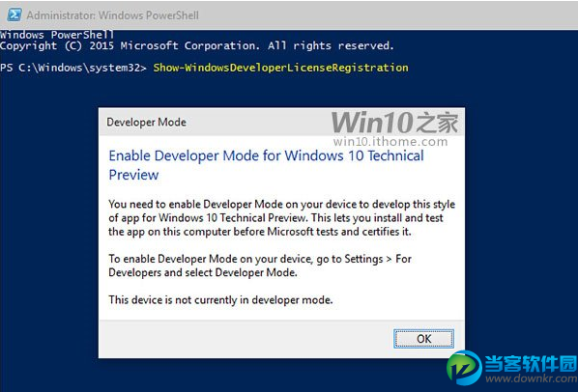578x392 pixels.
Task: Click the gray dialog footer beside OK
Action: click(x=246, y=339)
